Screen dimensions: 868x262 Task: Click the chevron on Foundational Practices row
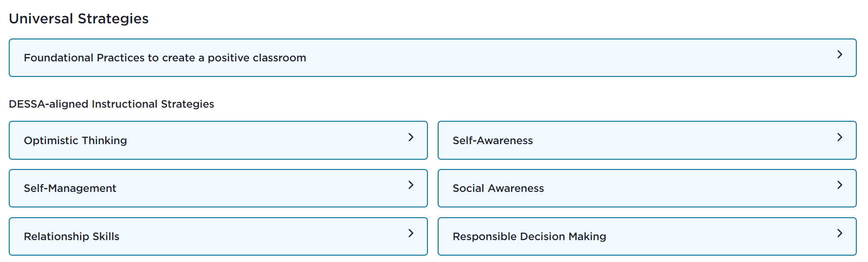point(839,55)
